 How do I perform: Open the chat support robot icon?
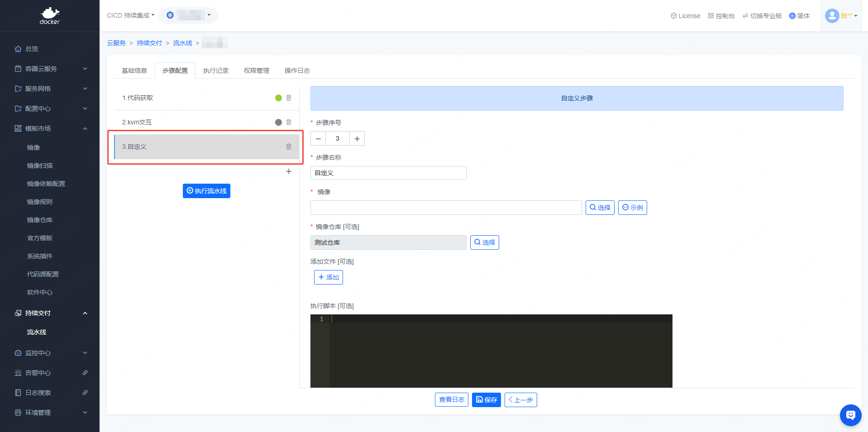[850, 415]
